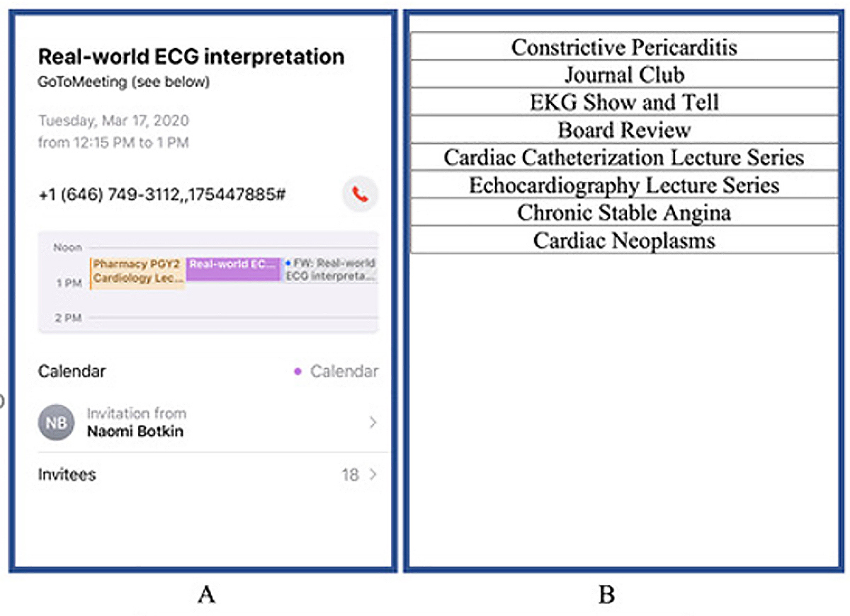The height and width of the screenshot is (616, 850).
Task: Click the Constrictive Pericarditis row
Action: click(624, 47)
